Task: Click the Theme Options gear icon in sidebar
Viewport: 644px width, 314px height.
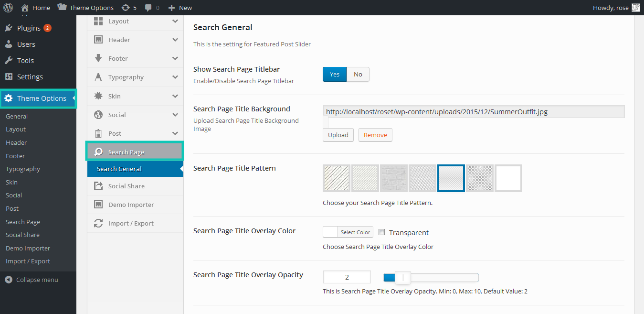Action: (x=9, y=98)
